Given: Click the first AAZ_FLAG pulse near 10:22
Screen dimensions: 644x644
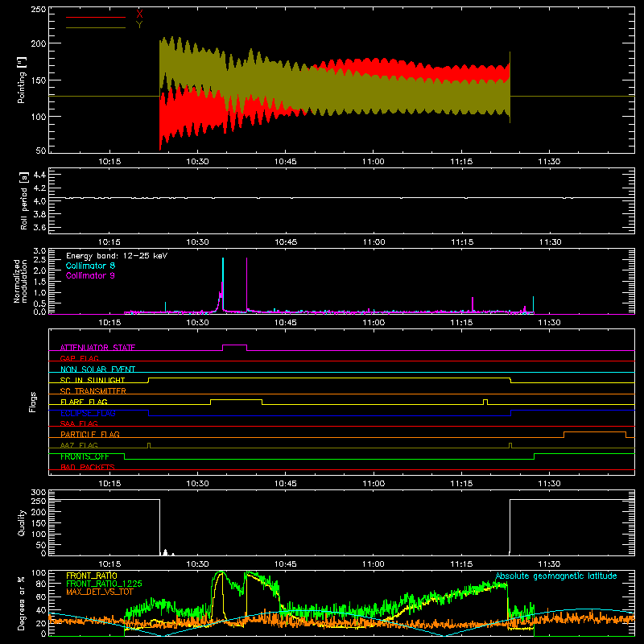Looking at the screenshot, I should coord(149,444).
